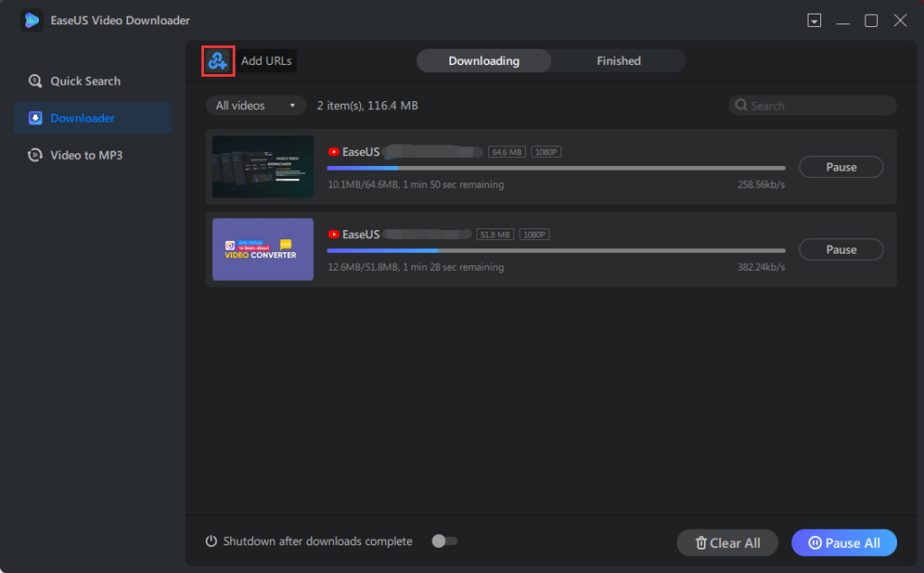Toggle Shutdown after downloads complete switch
Screen dimensions: 924x573
[444, 541]
